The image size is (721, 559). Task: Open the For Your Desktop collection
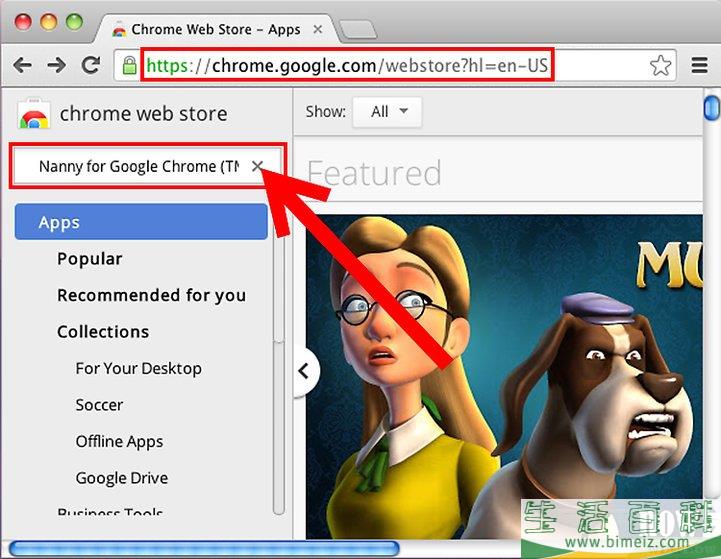click(138, 368)
